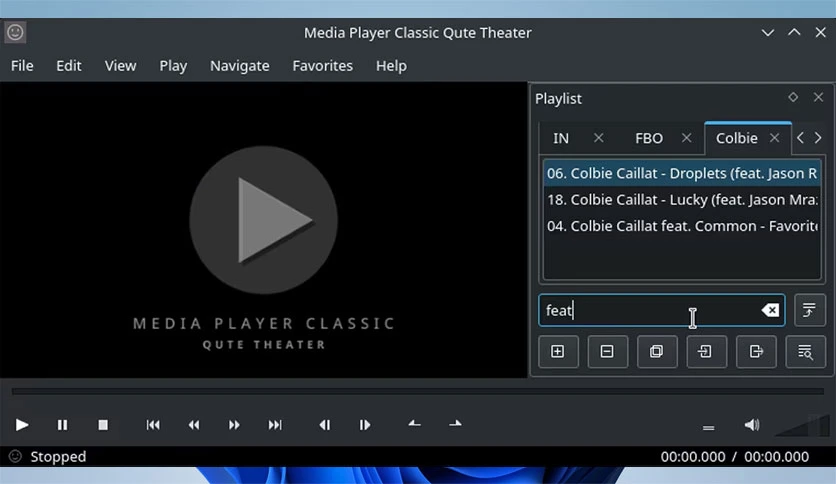This screenshot has width=836, height=484.
Task: Increase playback speed icon
Action: click(455, 424)
